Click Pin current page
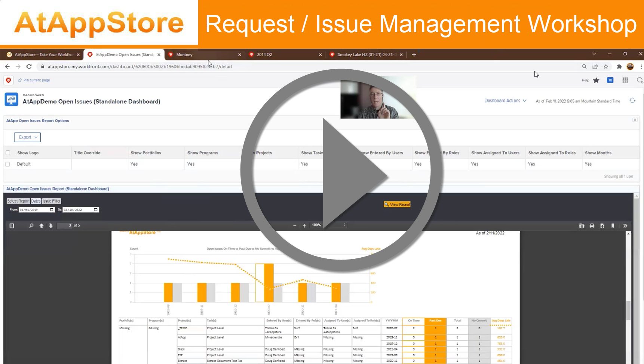This screenshot has height=364, width=644. pos(34,80)
